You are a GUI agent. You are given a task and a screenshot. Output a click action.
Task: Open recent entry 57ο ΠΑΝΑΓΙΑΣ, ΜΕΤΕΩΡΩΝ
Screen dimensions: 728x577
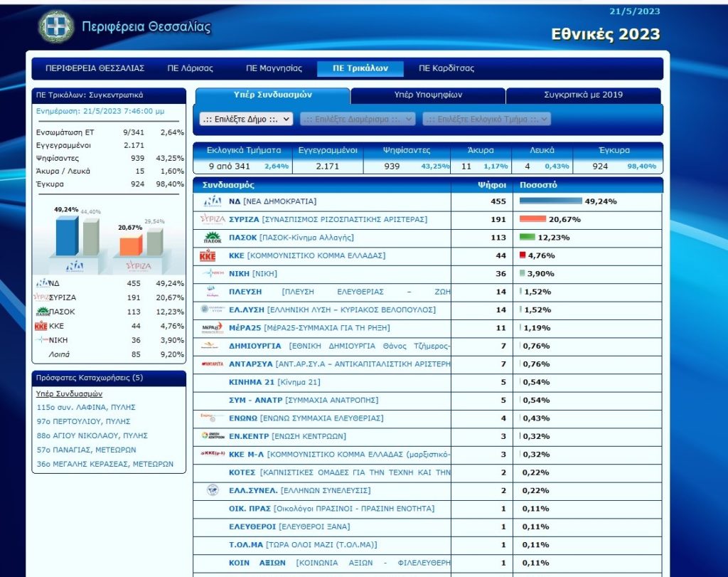point(86,450)
